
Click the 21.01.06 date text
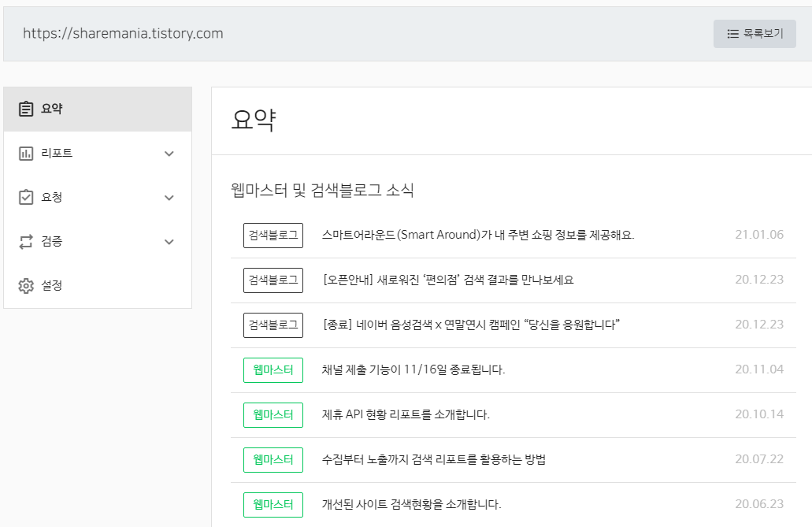(759, 235)
